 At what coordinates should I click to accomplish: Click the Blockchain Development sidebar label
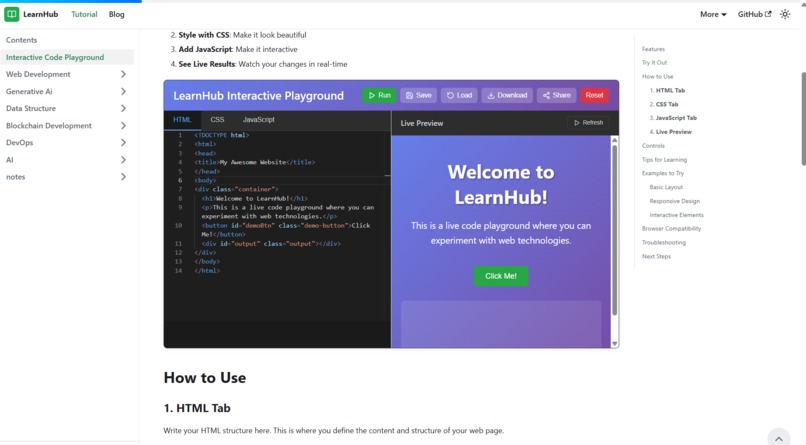[49, 125]
